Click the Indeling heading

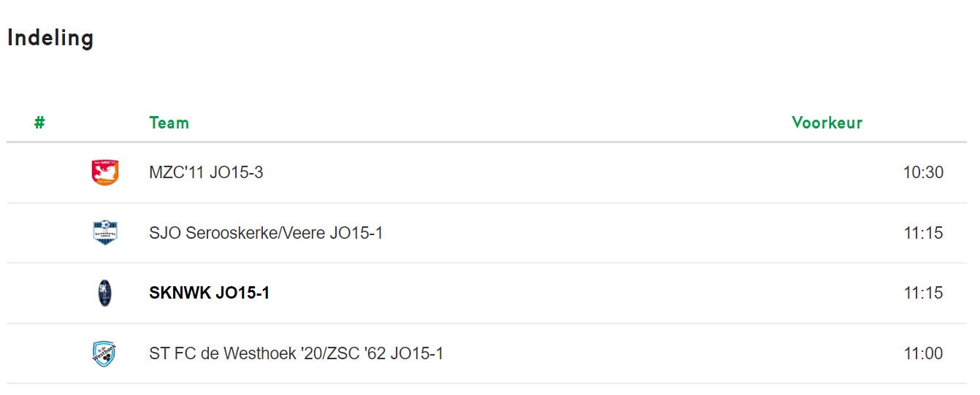coord(50,38)
